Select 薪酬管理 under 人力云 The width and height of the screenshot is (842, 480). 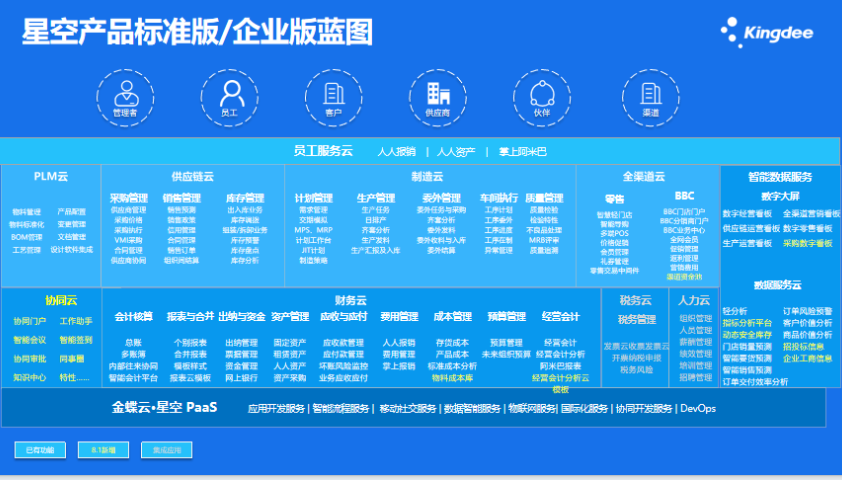pos(695,342)
